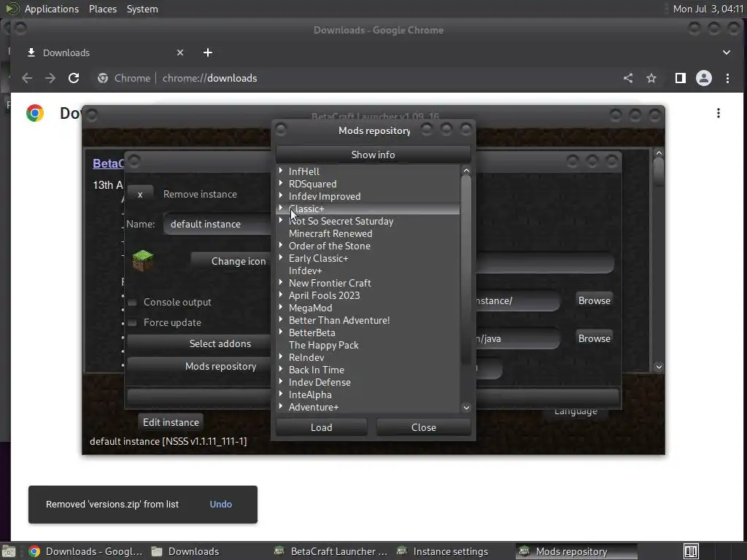The width and height of the screenshot is (747, 560).
Task: Close the Mods repository dialog
Action: tap(424, 427)
